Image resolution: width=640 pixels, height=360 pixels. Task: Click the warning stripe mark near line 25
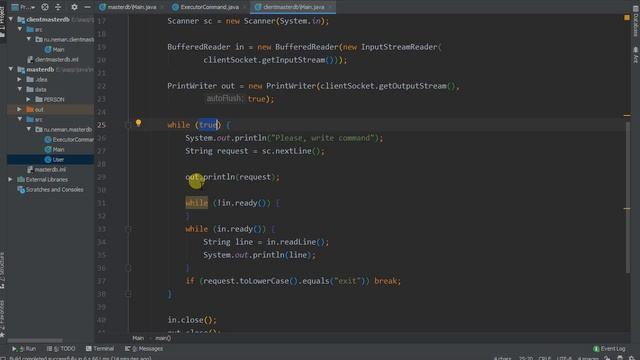point(627,116)
